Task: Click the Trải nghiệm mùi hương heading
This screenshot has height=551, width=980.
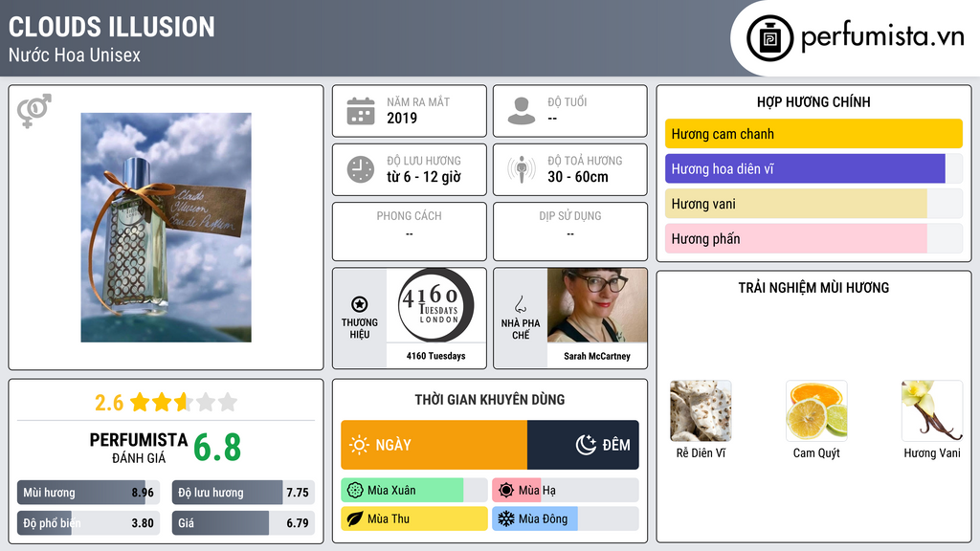Action: [813, 288]
